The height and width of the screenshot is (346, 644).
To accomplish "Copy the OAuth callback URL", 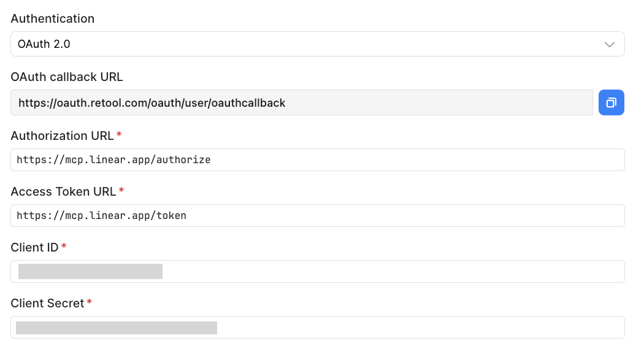I will (x=611, y=102).
